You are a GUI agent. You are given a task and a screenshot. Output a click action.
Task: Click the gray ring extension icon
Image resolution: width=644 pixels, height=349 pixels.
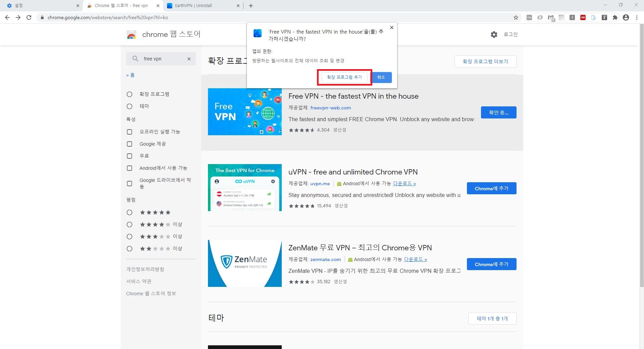coord(540,17)
